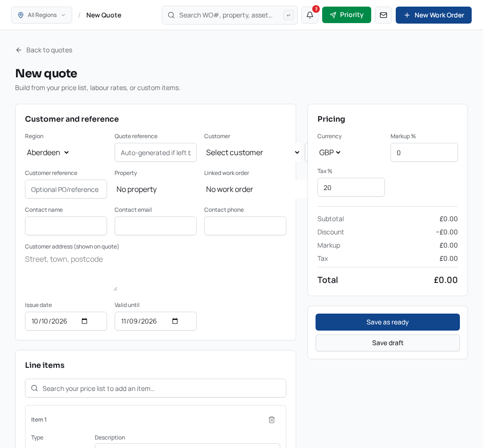Open the Property dropdown showing No property
This screenshot has height=448, width=483.
tap(155, 190)
